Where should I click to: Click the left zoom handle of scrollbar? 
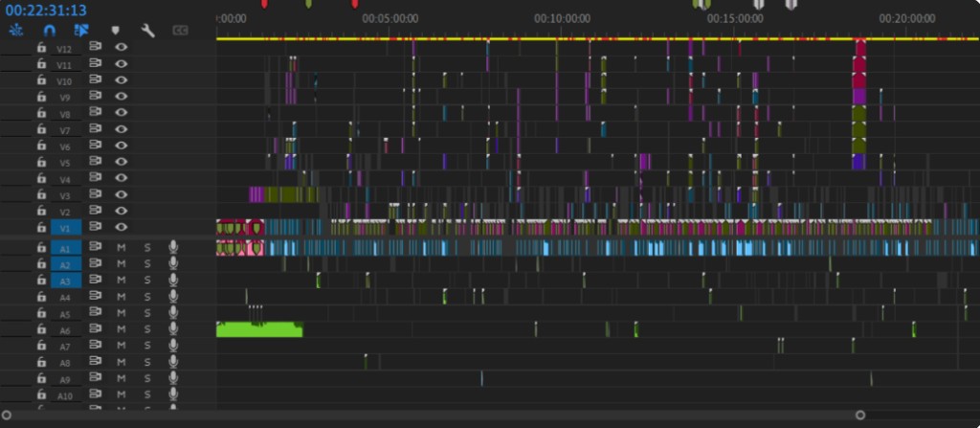[7, 415]
